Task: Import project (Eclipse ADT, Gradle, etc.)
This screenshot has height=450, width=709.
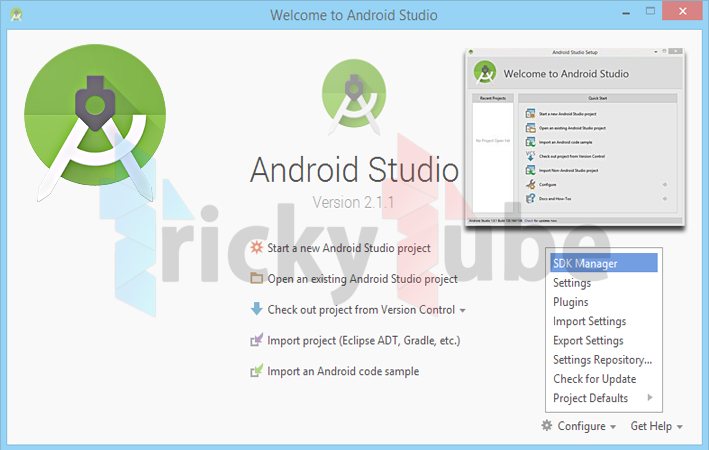Action: pos(364,341)
